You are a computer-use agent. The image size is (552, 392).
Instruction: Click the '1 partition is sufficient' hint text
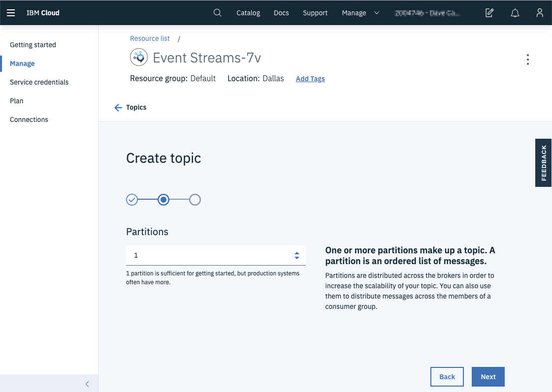213,278
